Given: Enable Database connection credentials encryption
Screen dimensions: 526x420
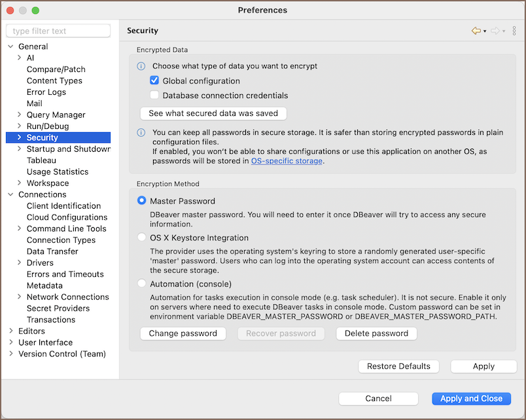Looking at the screenshot, I should [154, 96].
